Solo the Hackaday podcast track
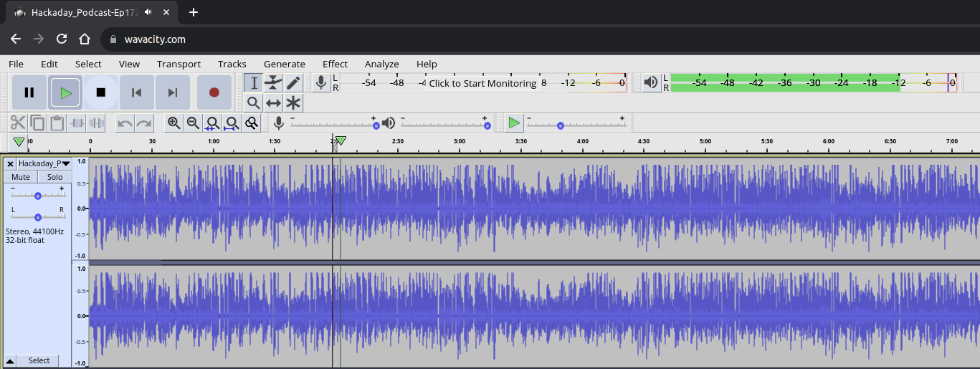Screen dimensions: 980x369 pos(54,177)
